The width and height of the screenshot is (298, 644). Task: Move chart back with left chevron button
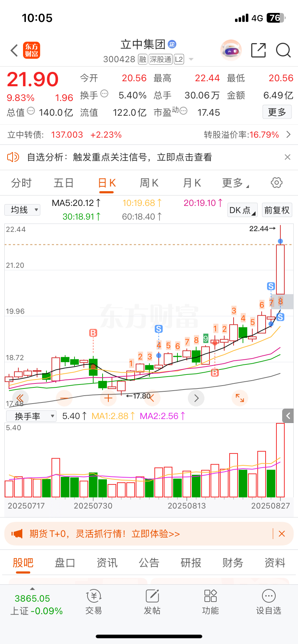pos(152,398)
